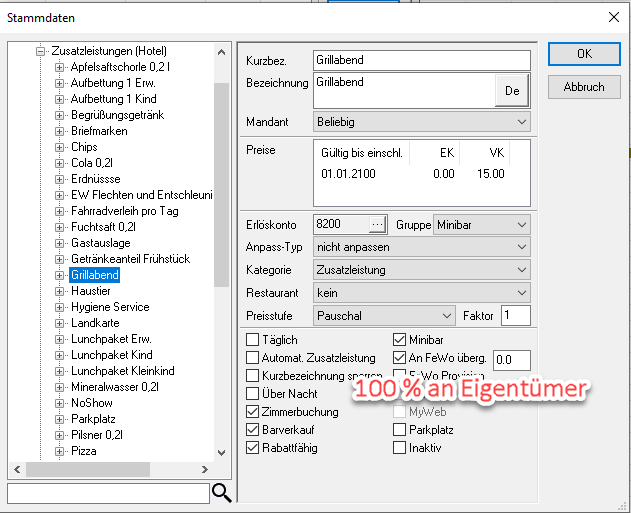Cancel with the Abbruch button
The image size is (631, 513).
coord(584,87)
